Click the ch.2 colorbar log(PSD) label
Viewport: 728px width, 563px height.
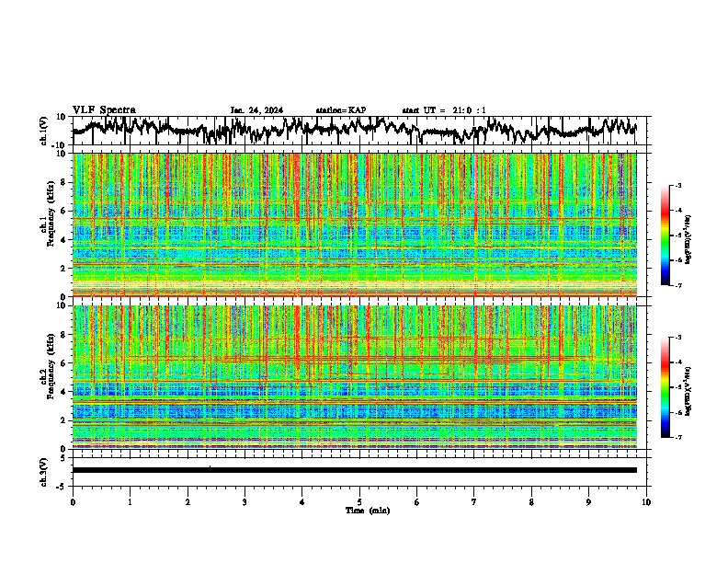[x=688, y=391]
